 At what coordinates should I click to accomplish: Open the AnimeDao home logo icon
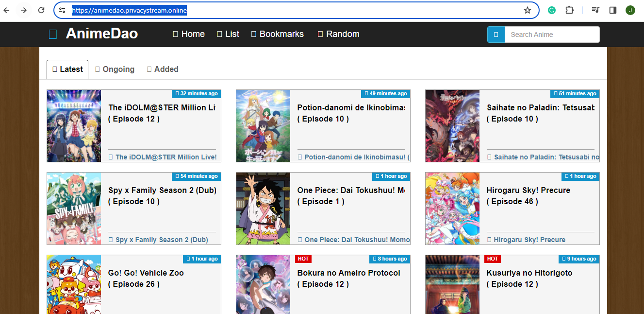tap(52, 34)
